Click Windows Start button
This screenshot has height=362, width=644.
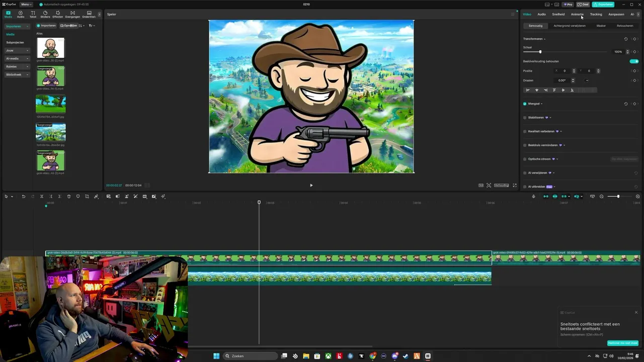click(216, 356)
